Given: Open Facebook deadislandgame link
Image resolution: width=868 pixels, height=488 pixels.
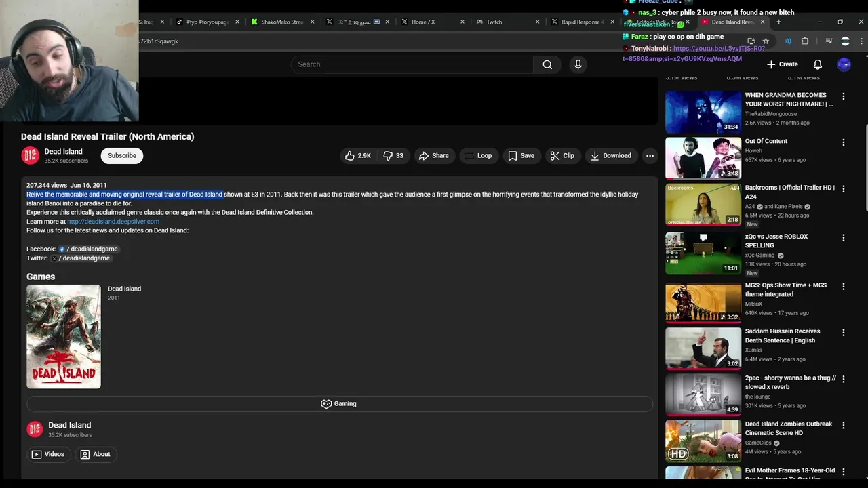Looking at the screenshot, I should pos(88,249).
